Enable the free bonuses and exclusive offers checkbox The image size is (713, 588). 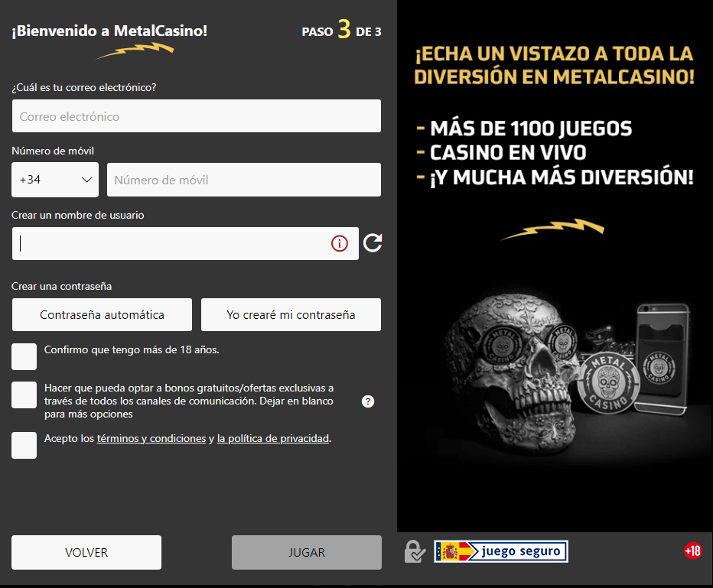pyautogui.click(x=24, y=395)
